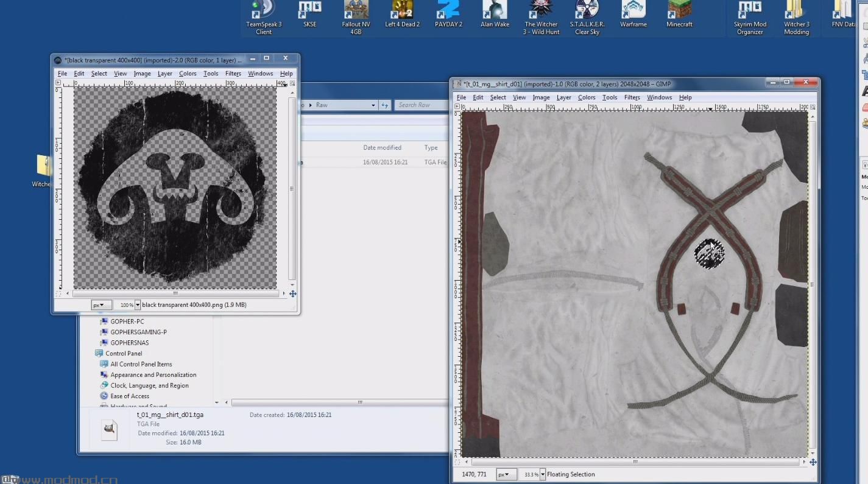Screen dimensions: 868x484
Task: Open Select menu in shirt GIMP window
Action: [x=498, y=97]
